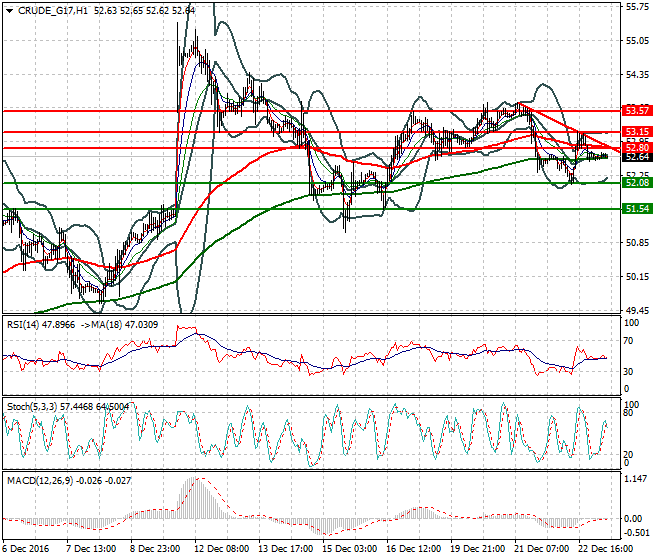Viewport: 660px width, 560px height.
Task: Click the 50.85 price scale value
Action: pyautogui.click(x=637, y=243)
